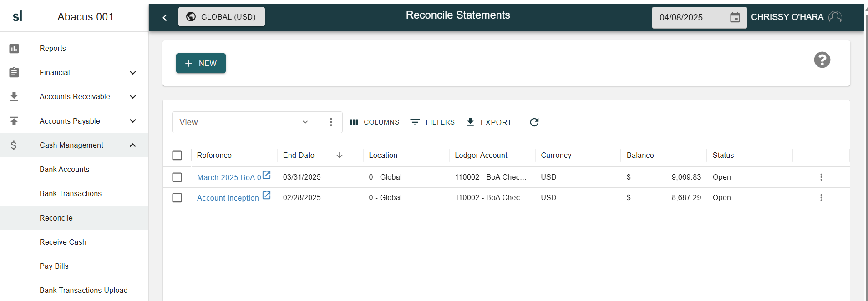This screenshot has width=868, height=301.
Task: Click the Cash Management dollar icon
Action: coord(14,145)
